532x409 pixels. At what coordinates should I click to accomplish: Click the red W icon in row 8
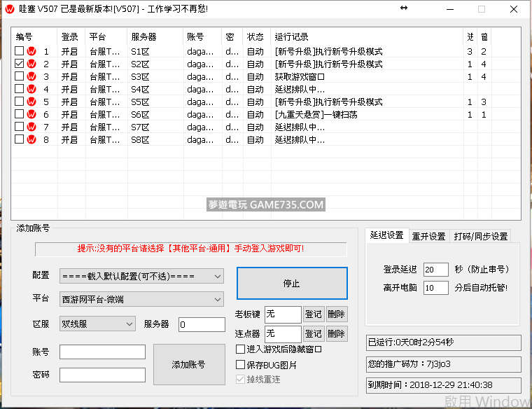click(31, 139)
